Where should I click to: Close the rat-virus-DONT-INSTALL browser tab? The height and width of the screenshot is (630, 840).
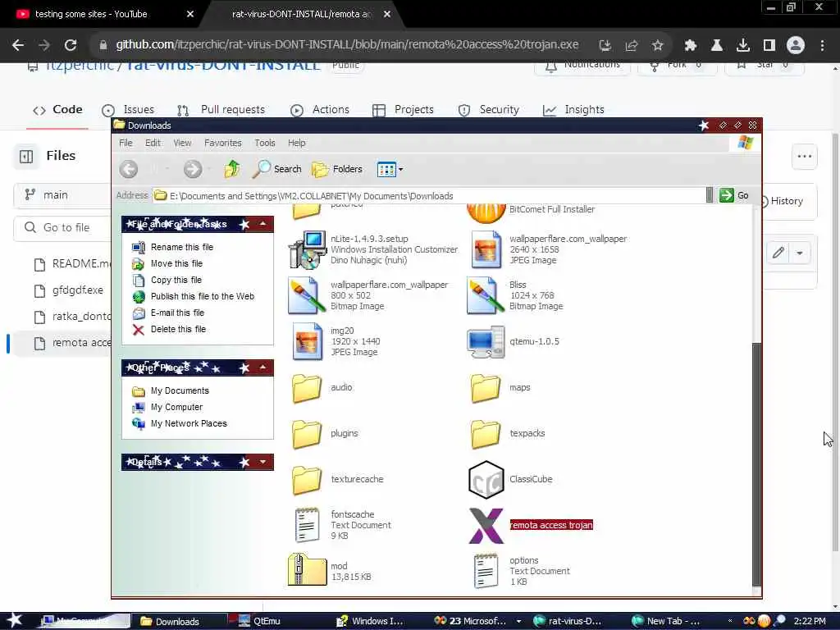pyautogui.click(x=387, y=14)
